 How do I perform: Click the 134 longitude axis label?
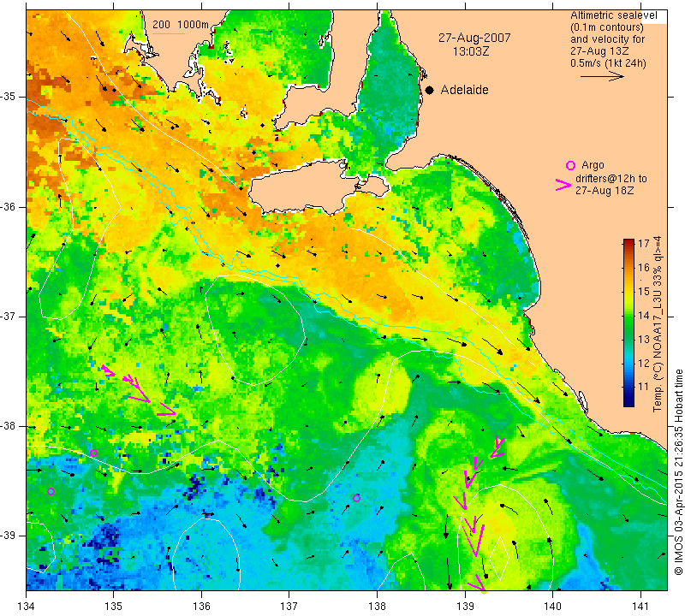(27, 606)
